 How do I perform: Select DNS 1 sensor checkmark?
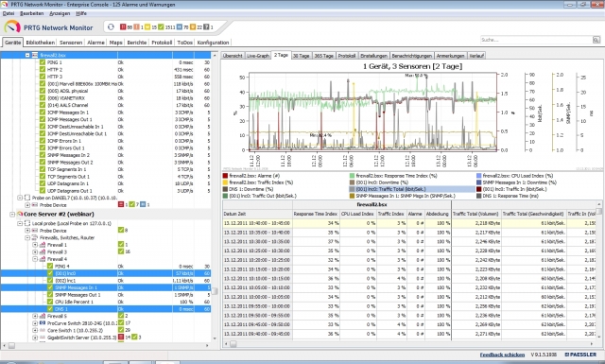pyautogui.click(x=50, y=309)
